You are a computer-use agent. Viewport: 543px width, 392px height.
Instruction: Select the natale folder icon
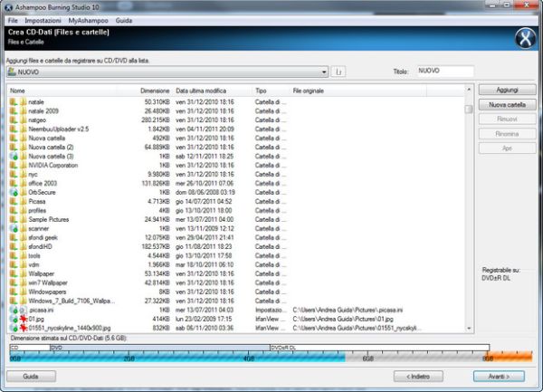coord(24,101)
